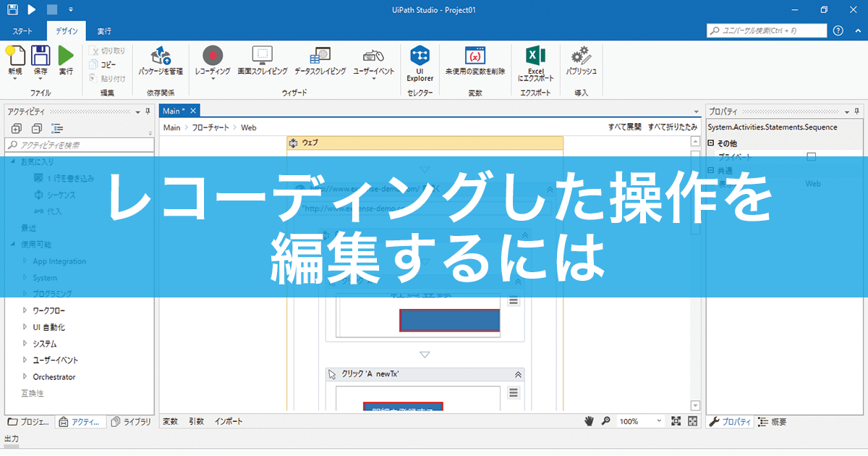The height and width of the screenshot is (456, 868).
Task: Click the tree view options icon in Activities panel
Action: pyautogui.click(x=57, y=129)
